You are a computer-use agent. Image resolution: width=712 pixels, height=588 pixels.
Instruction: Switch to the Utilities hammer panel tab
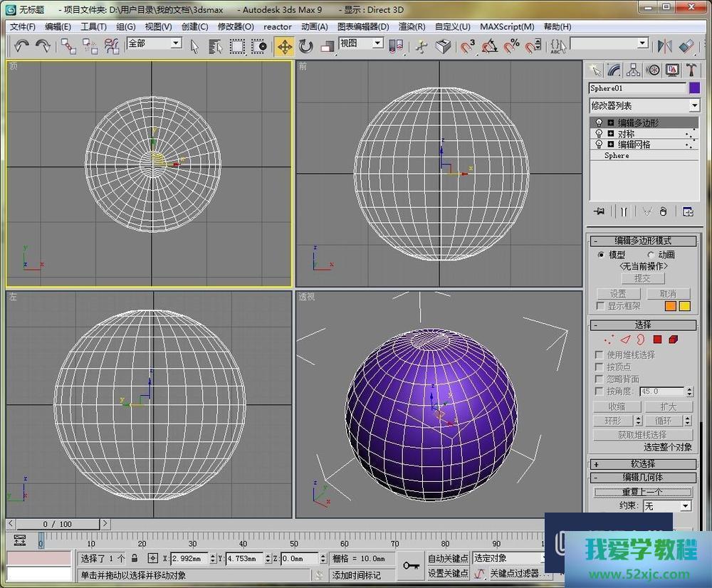(691, 70)
